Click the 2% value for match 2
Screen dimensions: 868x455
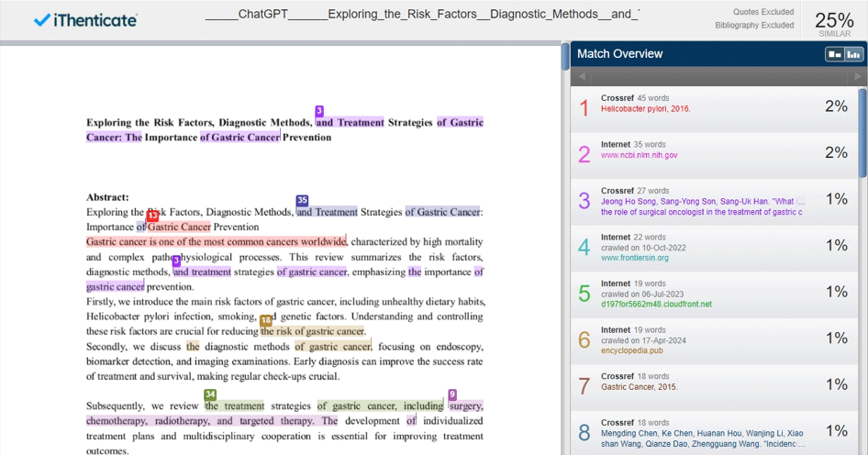click(x=837, y=153)
